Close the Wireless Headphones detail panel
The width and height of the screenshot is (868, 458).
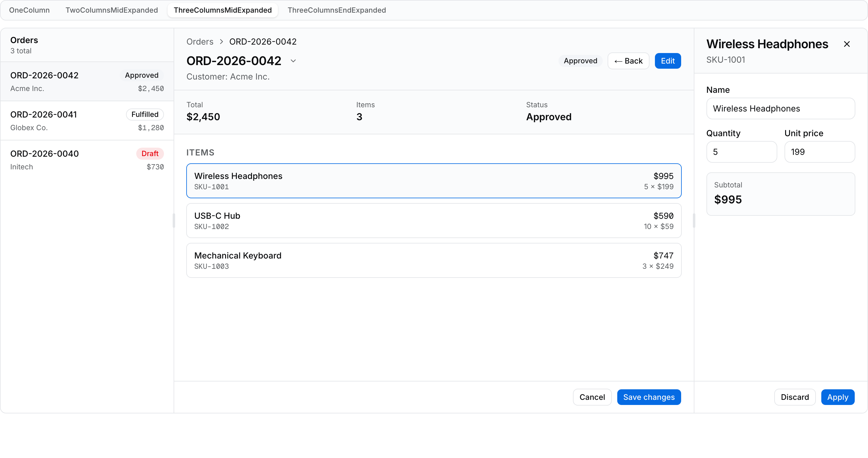846,44
